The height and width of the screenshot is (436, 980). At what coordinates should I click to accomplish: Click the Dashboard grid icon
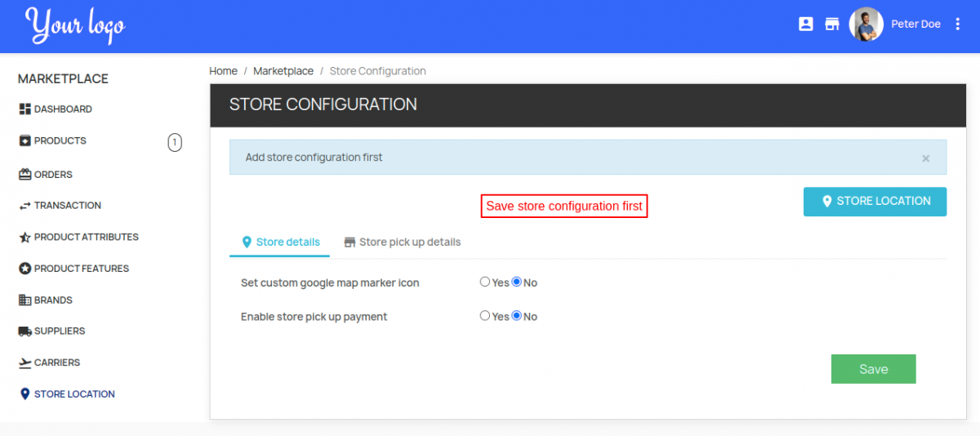(24, 109)
